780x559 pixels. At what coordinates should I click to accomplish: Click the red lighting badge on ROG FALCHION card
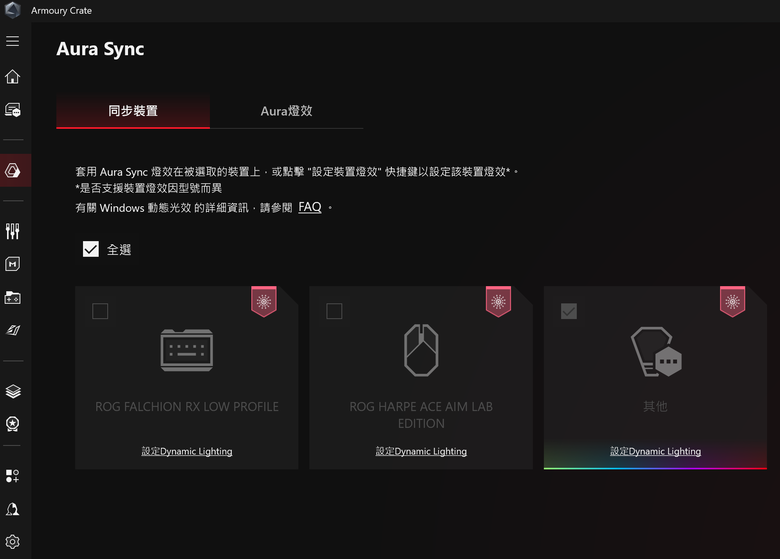pos(264,301)
